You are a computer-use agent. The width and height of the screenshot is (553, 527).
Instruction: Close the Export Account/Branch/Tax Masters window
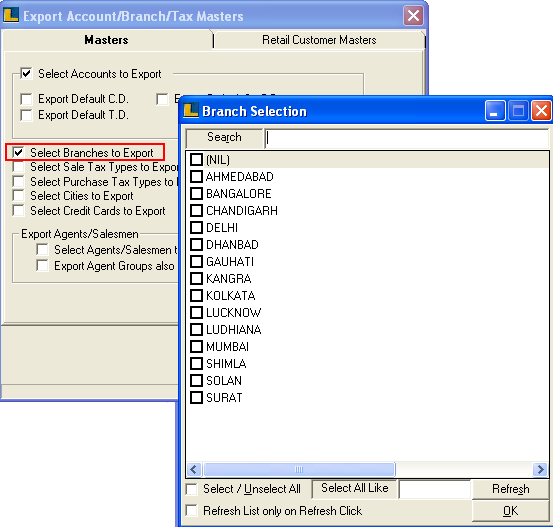tap(413, 16)
